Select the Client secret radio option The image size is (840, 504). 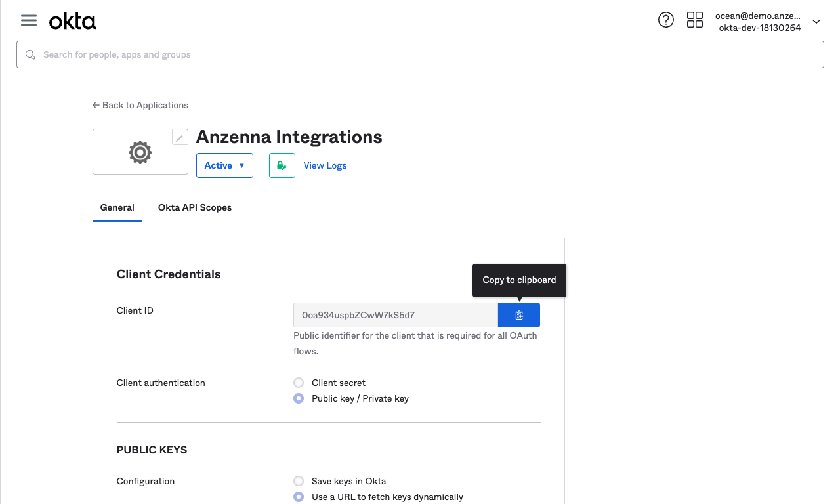[x=299, y=383]
